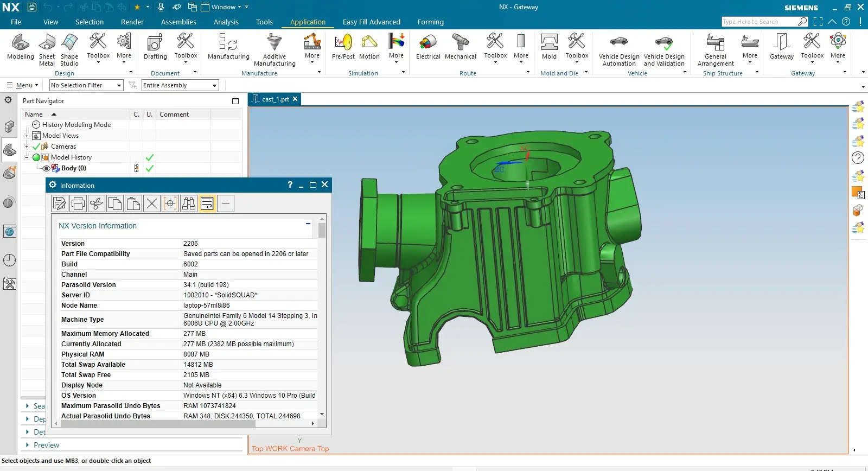
Task: Click the Information vertical scrollbar thumb
Action: 322,230
